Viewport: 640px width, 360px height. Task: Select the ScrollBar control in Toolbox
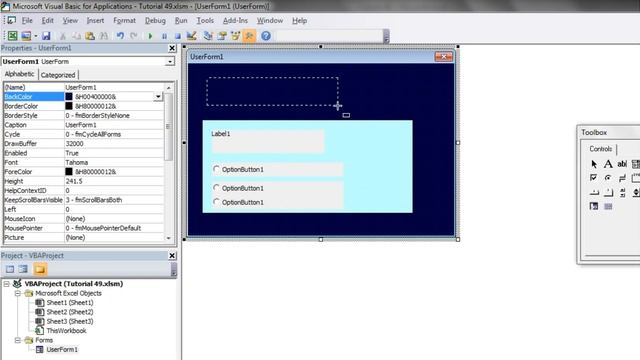[x=622, y=192]
